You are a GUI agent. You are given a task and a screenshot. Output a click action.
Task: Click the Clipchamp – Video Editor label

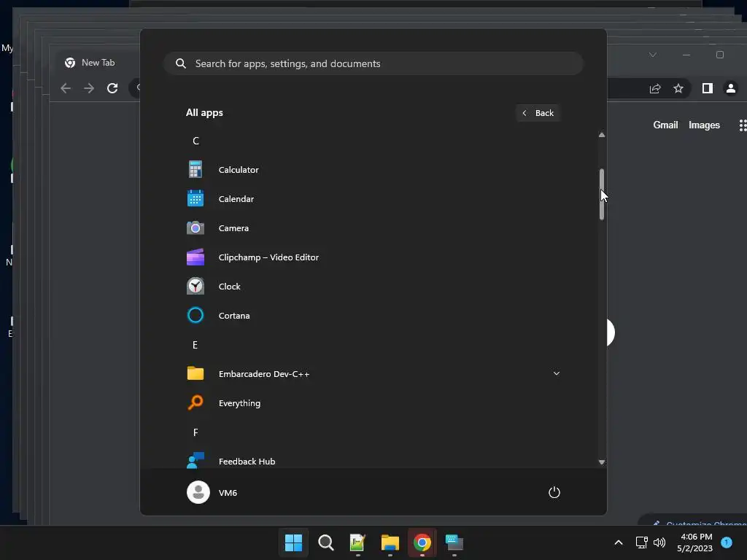(x=268, y=257)
